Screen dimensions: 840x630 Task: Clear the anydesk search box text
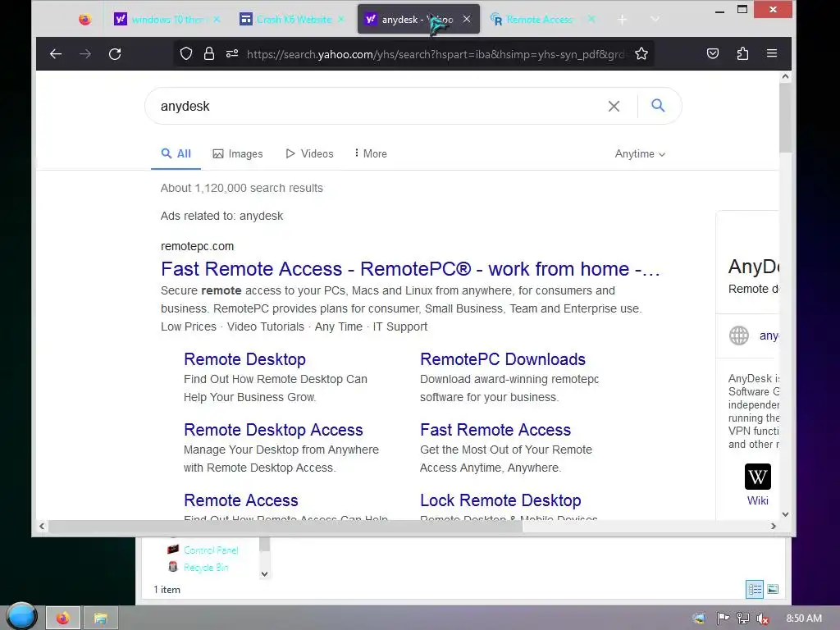click(614, 106)
